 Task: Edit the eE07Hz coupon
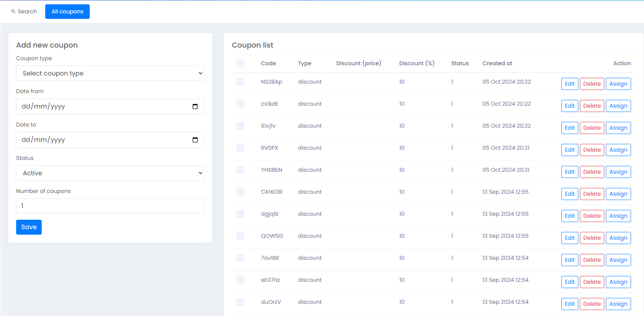(x=570, y=282)
